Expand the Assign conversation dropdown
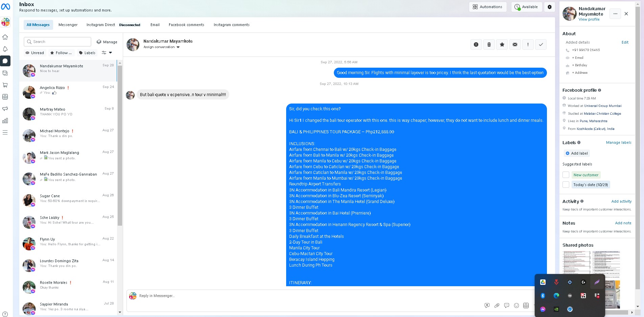The height and width of the screenshot is (317, 644). click(x=162, y=47)
